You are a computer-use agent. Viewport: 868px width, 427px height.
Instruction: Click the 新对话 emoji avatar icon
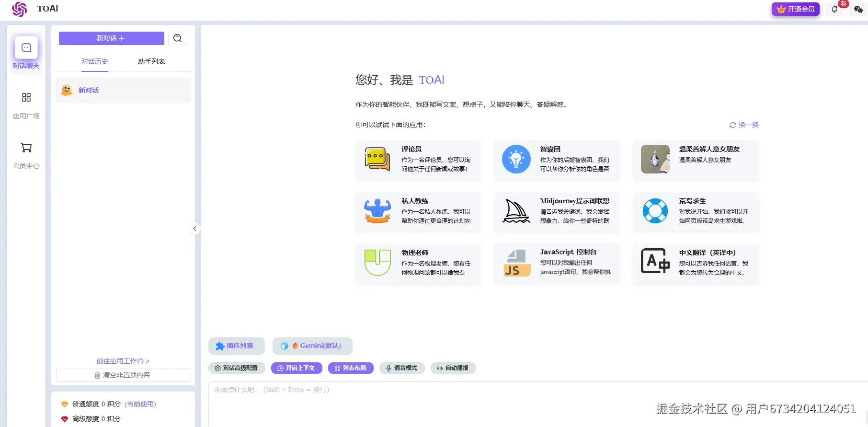67,90
